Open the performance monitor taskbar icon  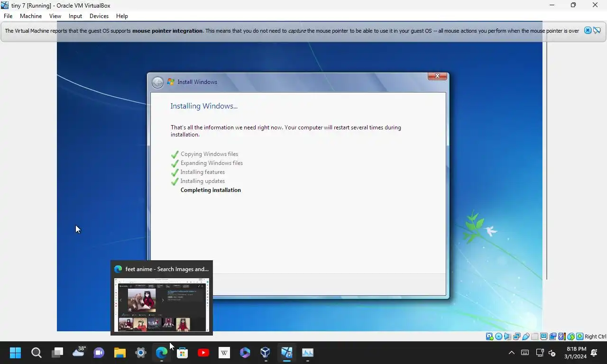[308, 353]
